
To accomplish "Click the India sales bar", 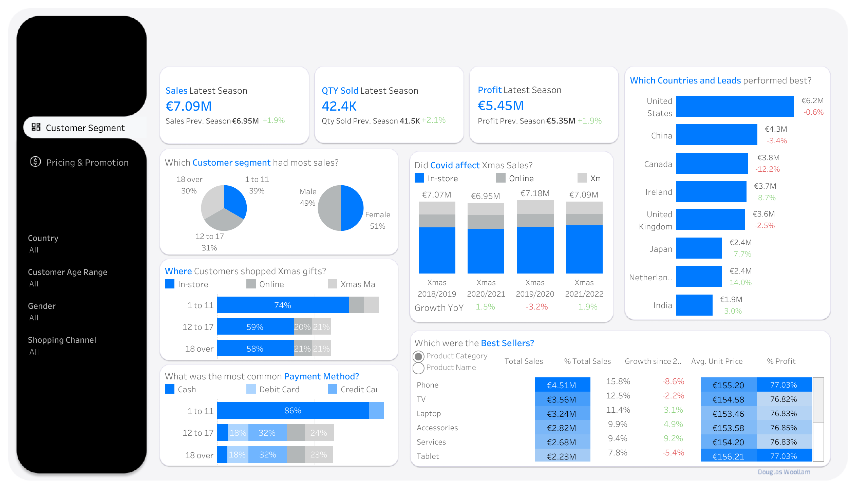I will pyautogui.click(x=694, y=305).
